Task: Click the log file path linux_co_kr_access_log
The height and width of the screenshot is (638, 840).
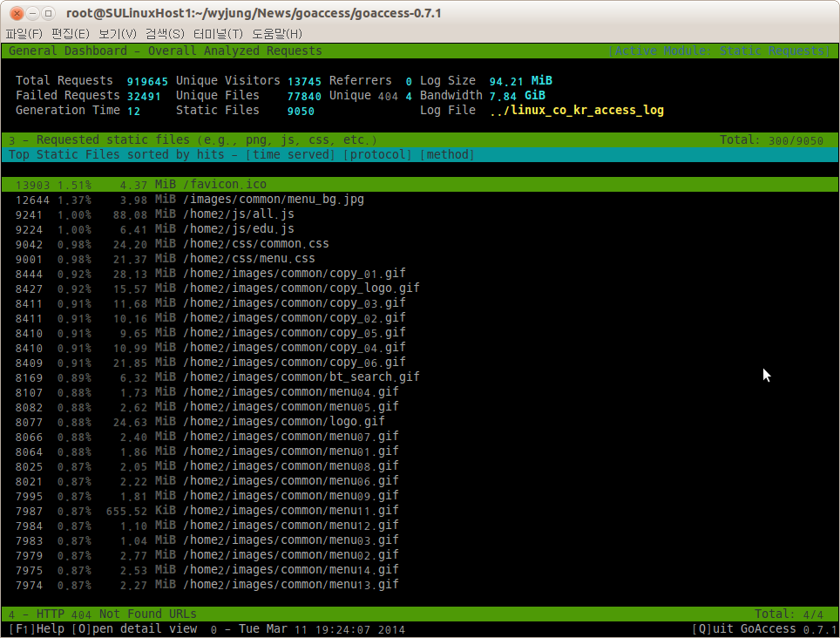Action: coord(577,111)
